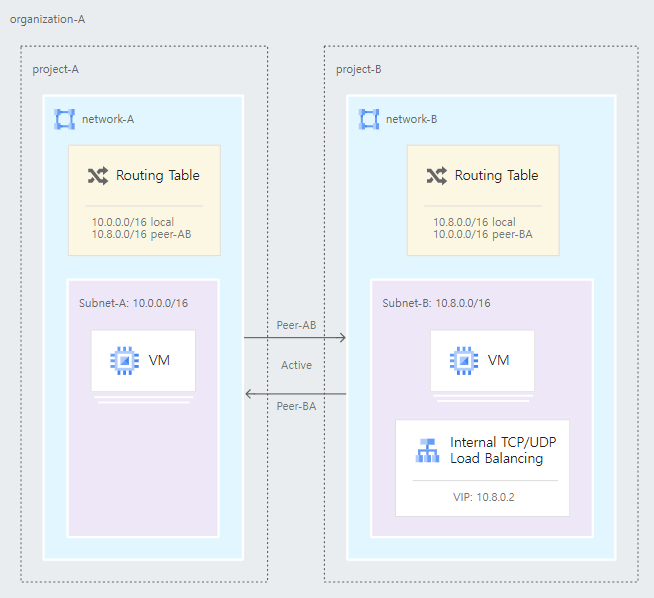Click the Routing Table title in network-B

496,175
